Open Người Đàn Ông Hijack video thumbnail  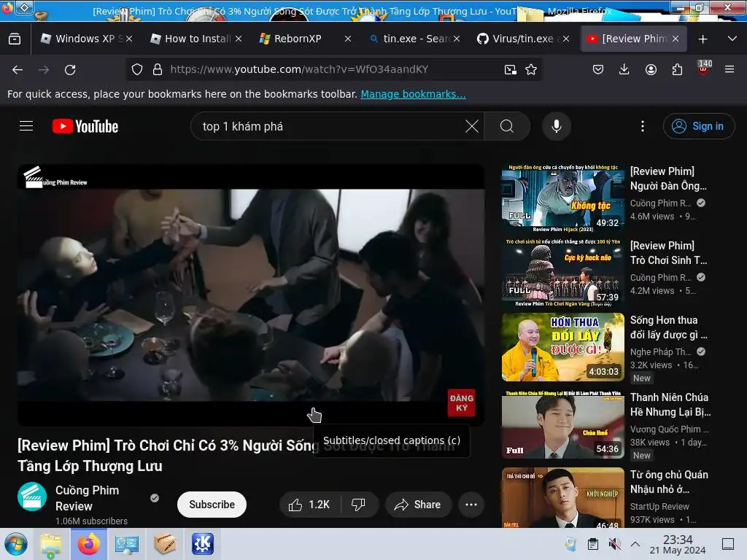tap(563, 198)
